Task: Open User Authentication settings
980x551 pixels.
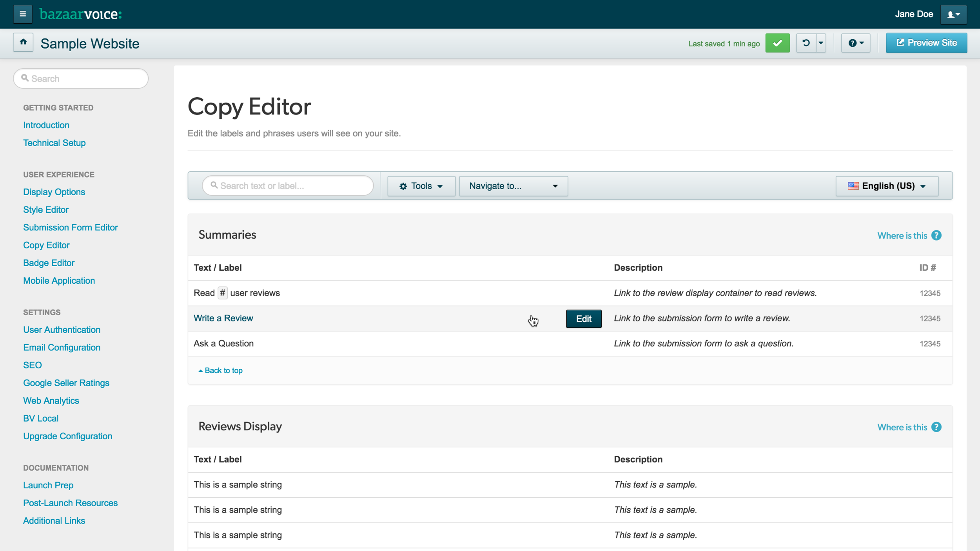Action: [x=62, y=330]
